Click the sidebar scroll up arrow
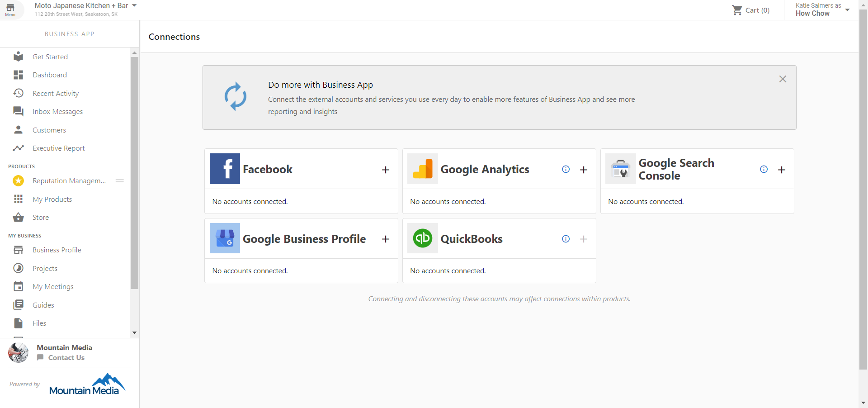The width and height of the screenshot is (868, 408). (134, 52)
